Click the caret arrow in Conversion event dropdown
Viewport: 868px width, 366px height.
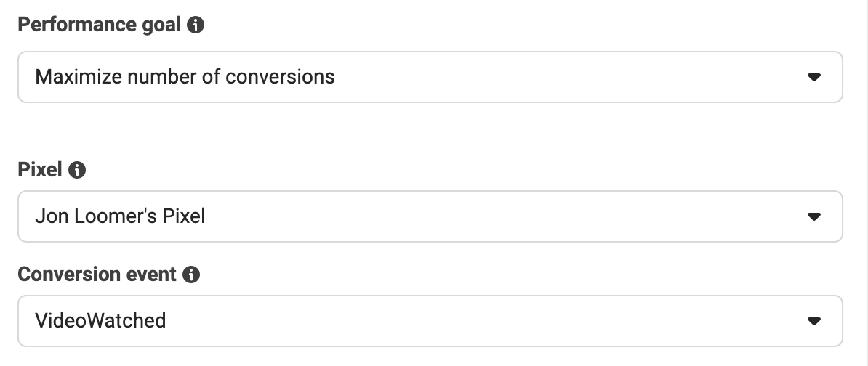click(x=813, y=321)
